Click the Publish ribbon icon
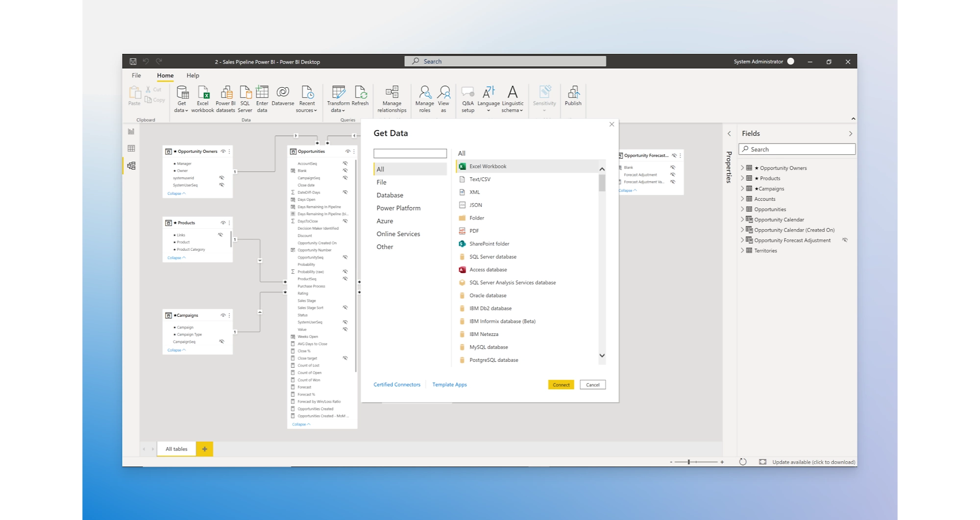 tap(573, 96)
